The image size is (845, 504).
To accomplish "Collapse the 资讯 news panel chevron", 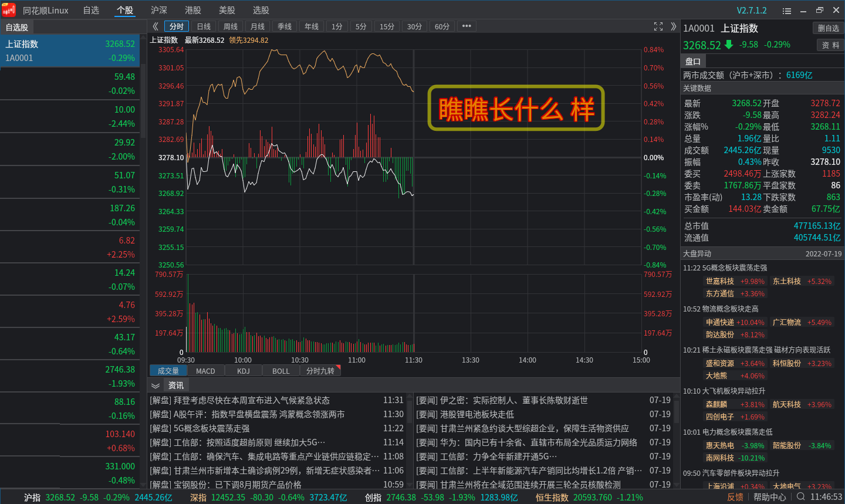I will click(156, 385).
